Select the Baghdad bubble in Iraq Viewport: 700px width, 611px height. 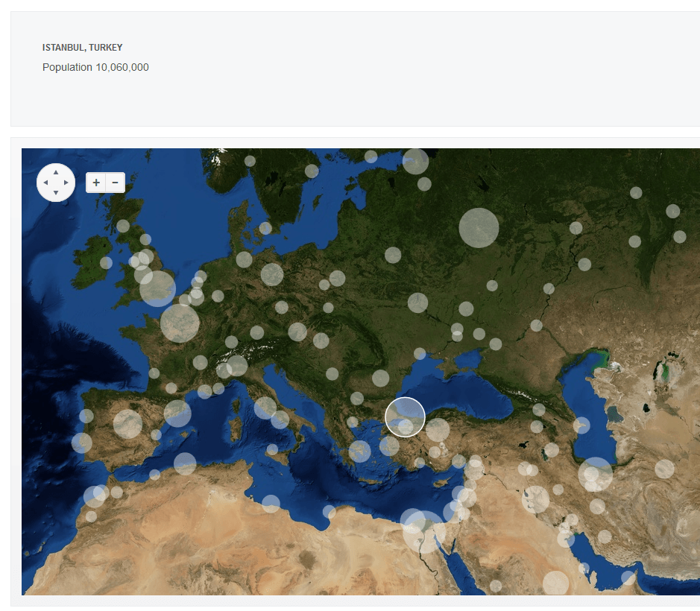click(x=536, y=499)
